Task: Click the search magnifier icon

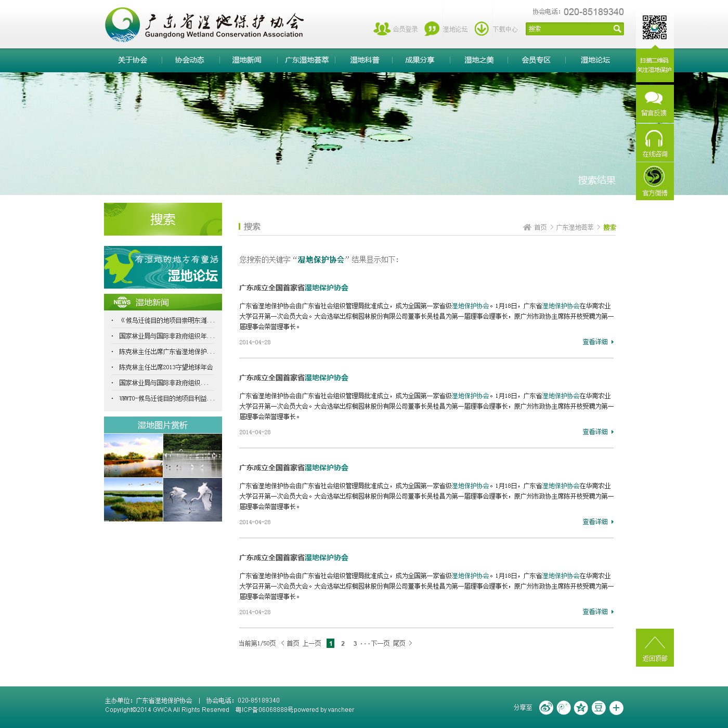Action: (617, 29)
